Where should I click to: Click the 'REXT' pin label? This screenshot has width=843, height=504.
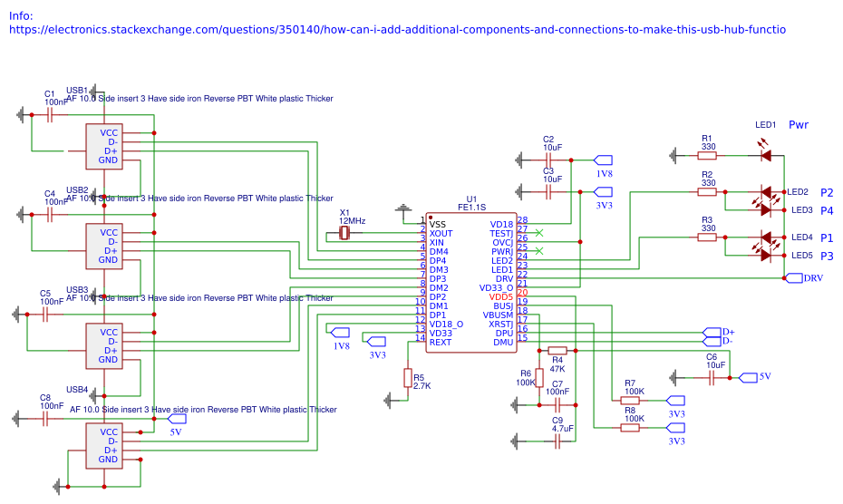[x=441, y=342]
